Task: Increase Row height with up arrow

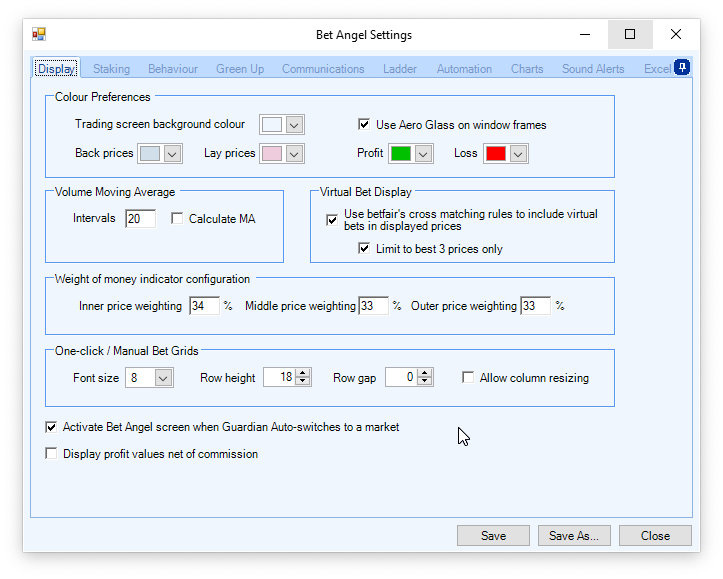Action: pos(302,373)
